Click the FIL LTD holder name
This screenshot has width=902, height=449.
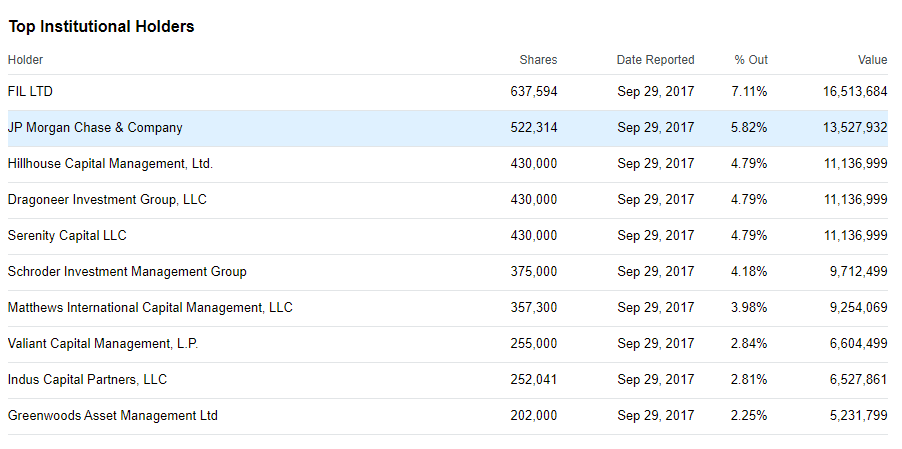pos(30,92)
